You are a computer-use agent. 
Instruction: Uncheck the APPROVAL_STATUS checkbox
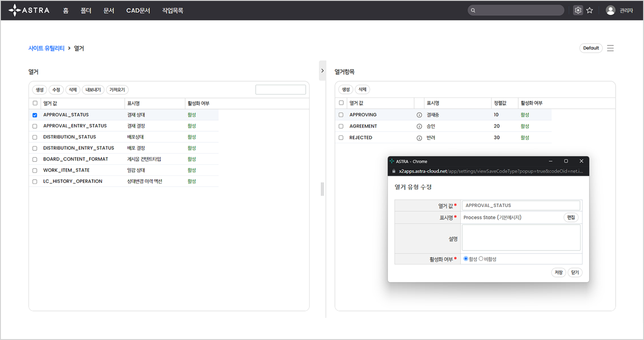click(x=35, y=115)
